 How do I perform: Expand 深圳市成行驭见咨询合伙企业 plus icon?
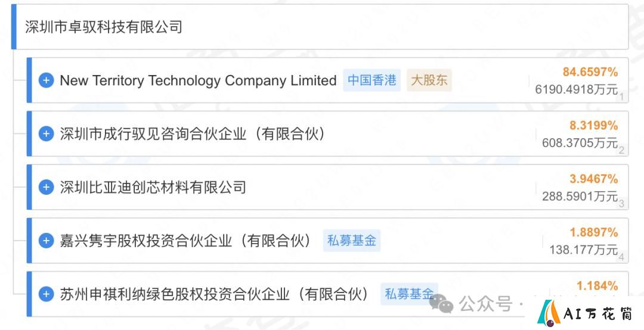pos(46,134)
